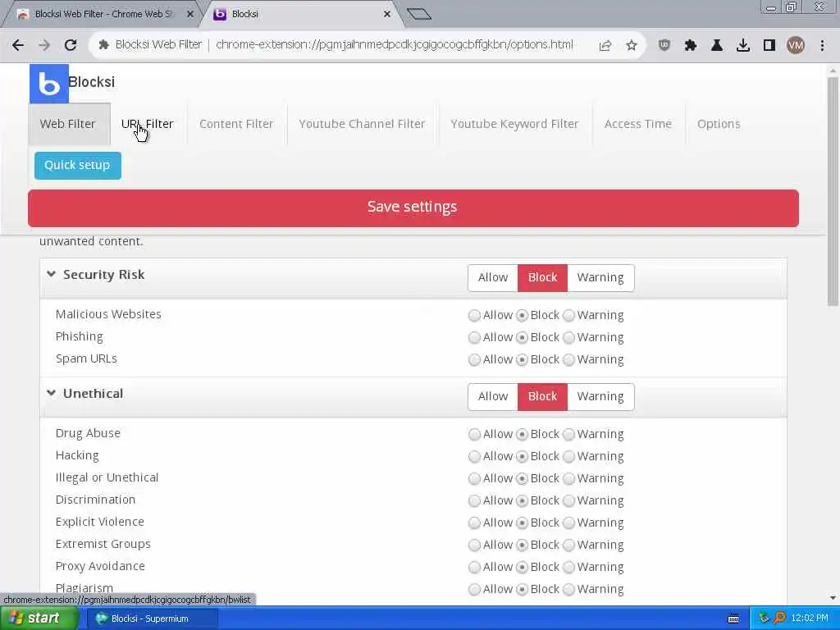The image size is (840, 630).
Task: Click the share page icon in address bar
Action: pyautogui.click(x=605, y=45)
